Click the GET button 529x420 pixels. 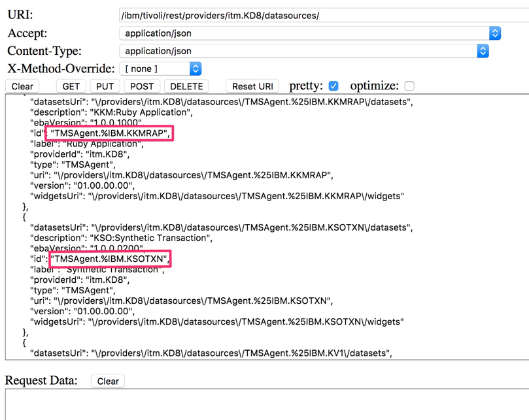pyautogui.click(x=71, y=86)
